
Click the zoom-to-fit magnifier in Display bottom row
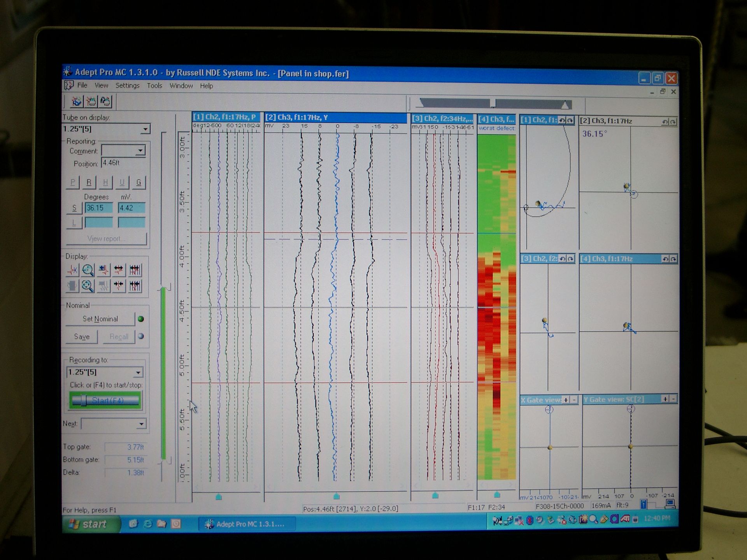tap(88, 286)
